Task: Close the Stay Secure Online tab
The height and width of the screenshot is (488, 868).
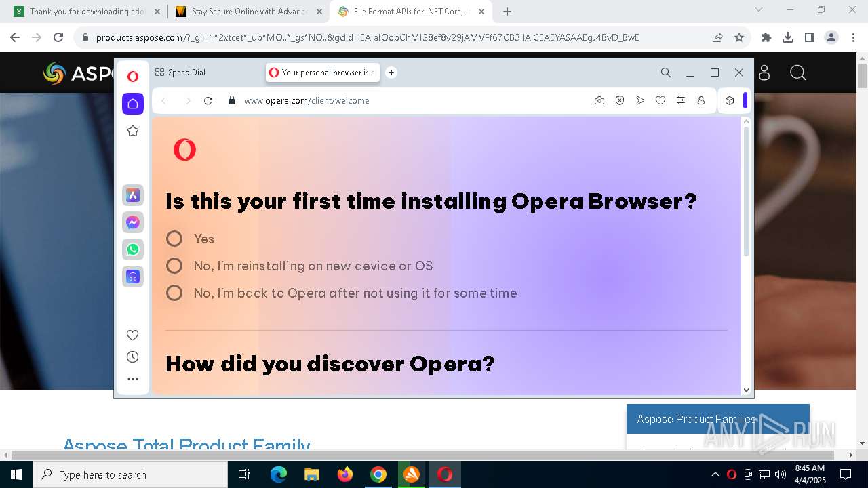Action: click(319, 12)
